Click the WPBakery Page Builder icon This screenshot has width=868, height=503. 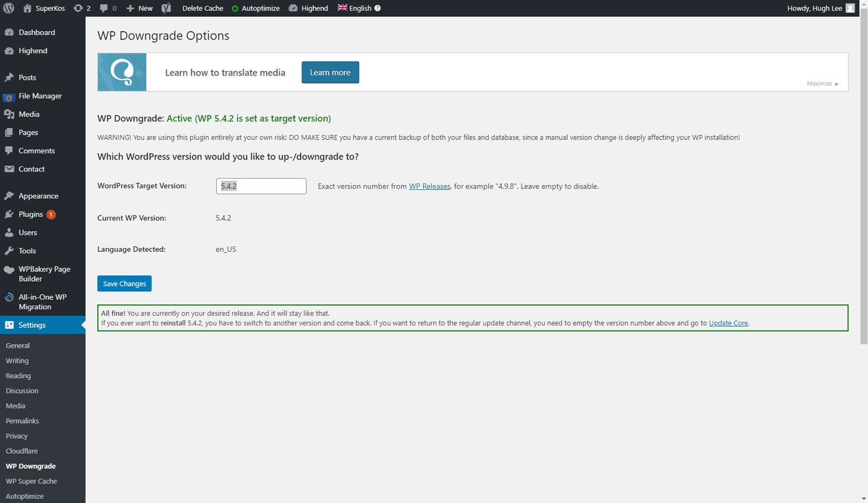coord(9,270)
